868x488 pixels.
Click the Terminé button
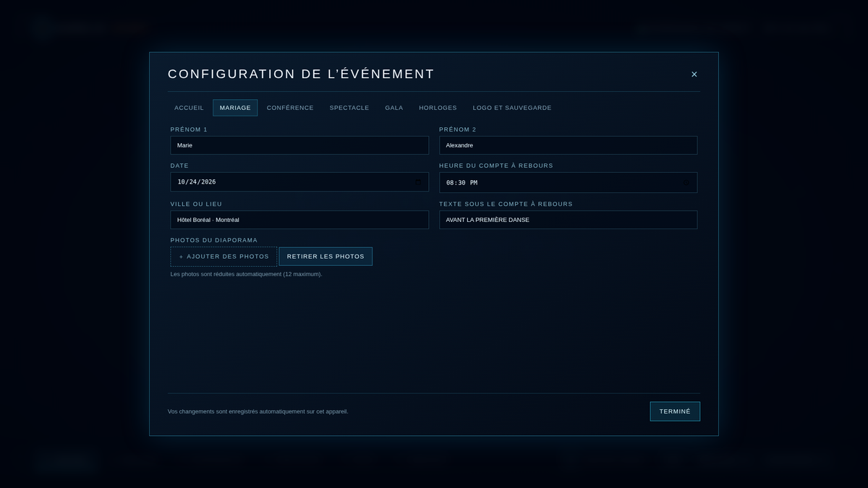tap(675, 411)
